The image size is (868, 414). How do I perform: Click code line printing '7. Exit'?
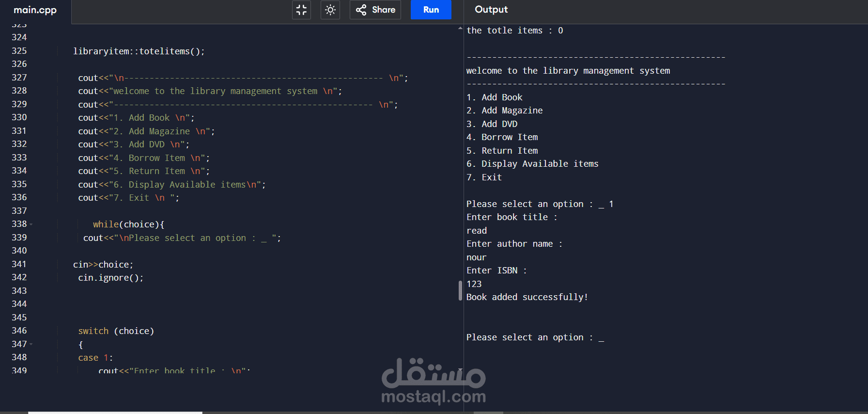pyautogui.click(x=129, y=198)
